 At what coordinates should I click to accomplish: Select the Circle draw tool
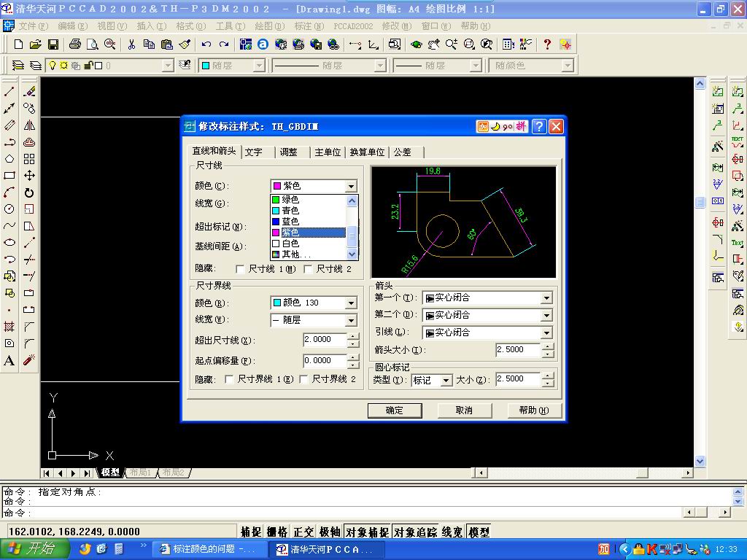[x=9, y=209]
